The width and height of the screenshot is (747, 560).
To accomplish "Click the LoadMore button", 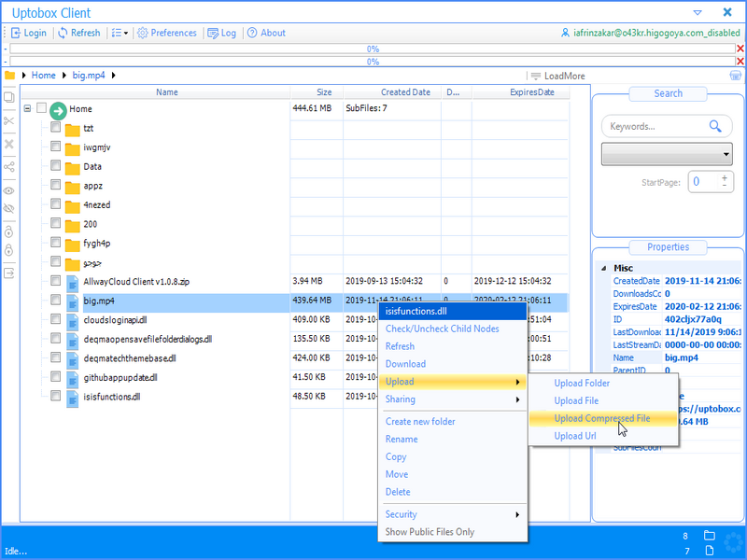I will pyautogui.click(x=557, y=76).
